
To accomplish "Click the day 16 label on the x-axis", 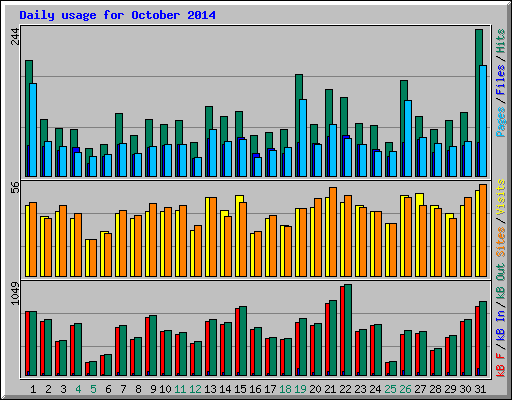I will [255, 389].
